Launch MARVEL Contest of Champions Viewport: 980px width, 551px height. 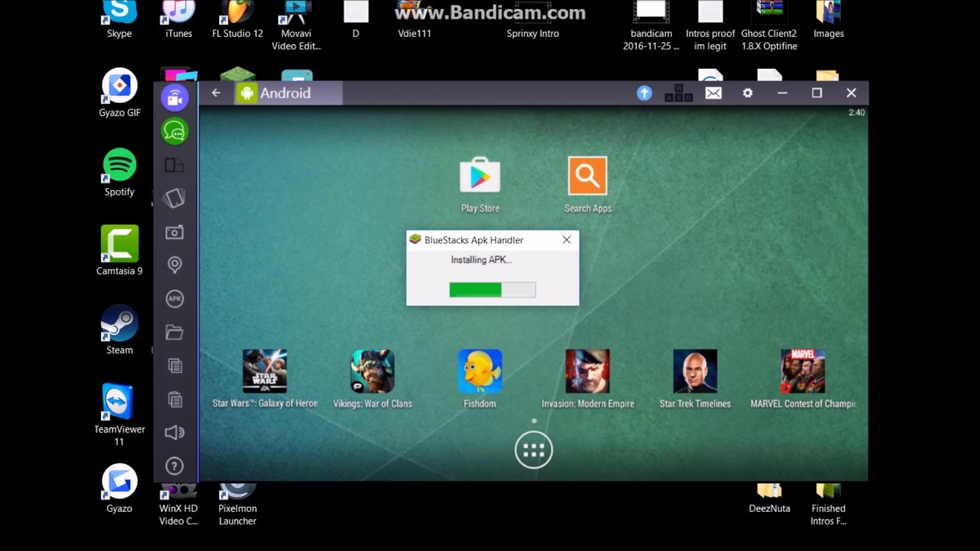[x=803, y=378]
